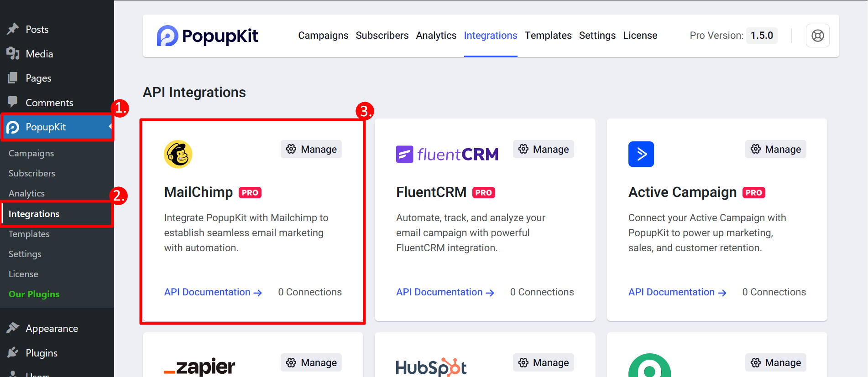Open the Settings header tab

click(597, 36)
